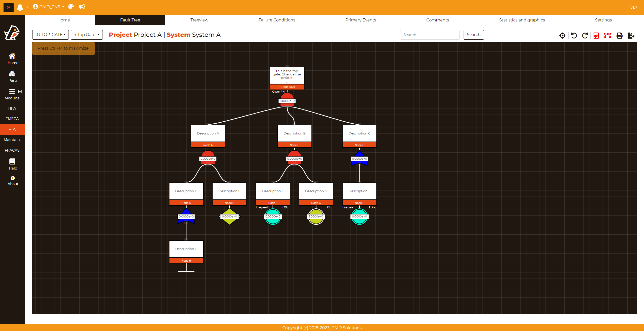Click the undo arrow icon
The image size is (644, 331).
click(x=574, y=36)
